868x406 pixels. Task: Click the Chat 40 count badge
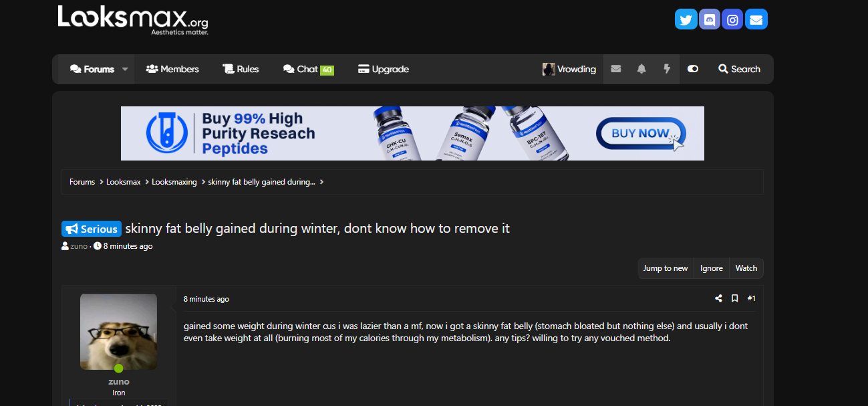(x=327, y=70)
